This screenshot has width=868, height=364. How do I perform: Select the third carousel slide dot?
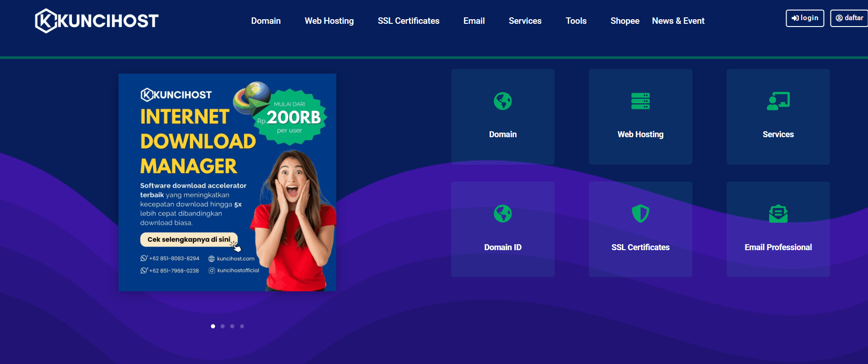(x=232, y=326)
